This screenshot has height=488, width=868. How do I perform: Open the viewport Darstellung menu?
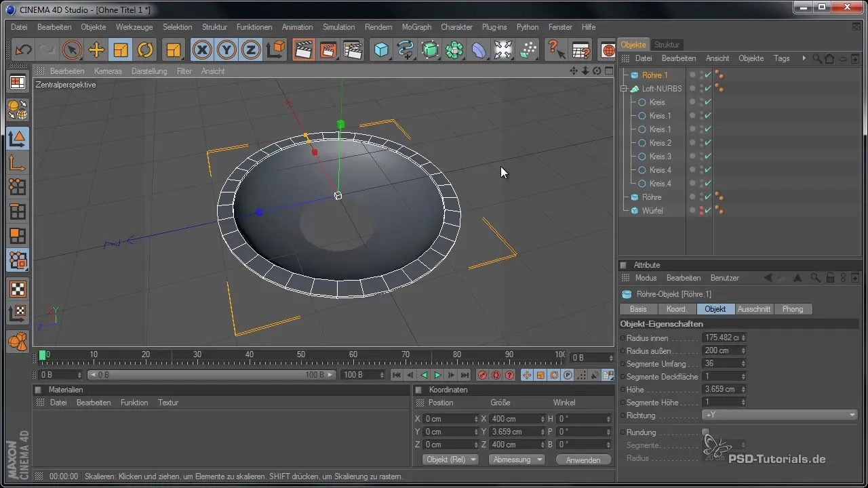click(x=149, y=71)
